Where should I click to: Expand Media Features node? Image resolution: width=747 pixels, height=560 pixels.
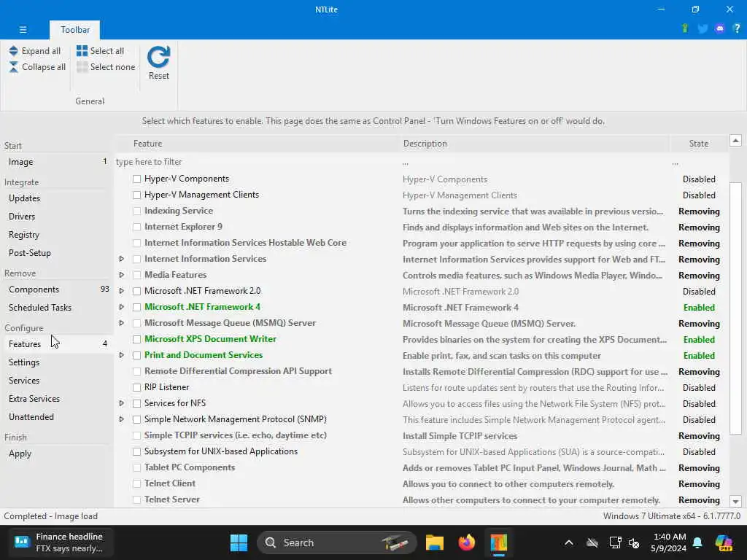(x=122, y=275)
